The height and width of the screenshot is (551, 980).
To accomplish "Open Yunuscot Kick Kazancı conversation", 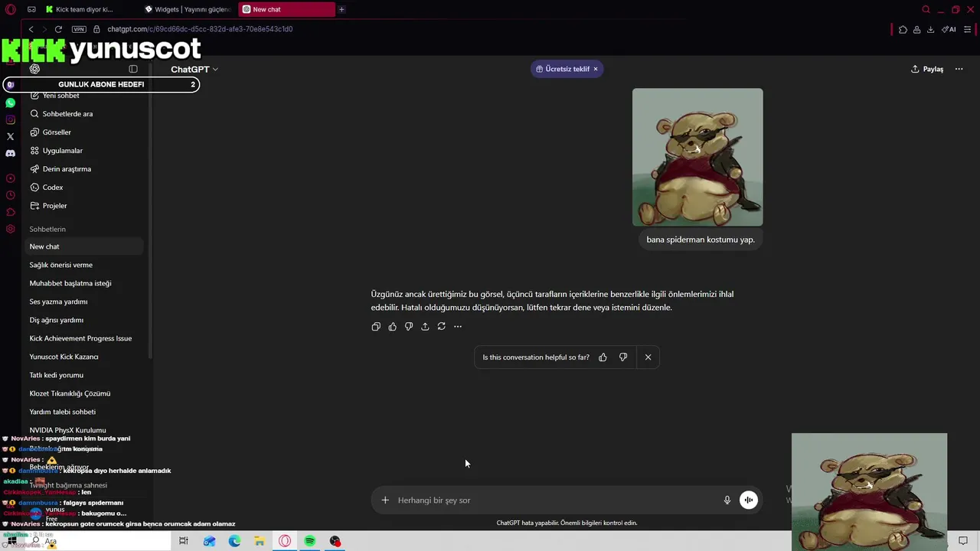I will (84, 357).
